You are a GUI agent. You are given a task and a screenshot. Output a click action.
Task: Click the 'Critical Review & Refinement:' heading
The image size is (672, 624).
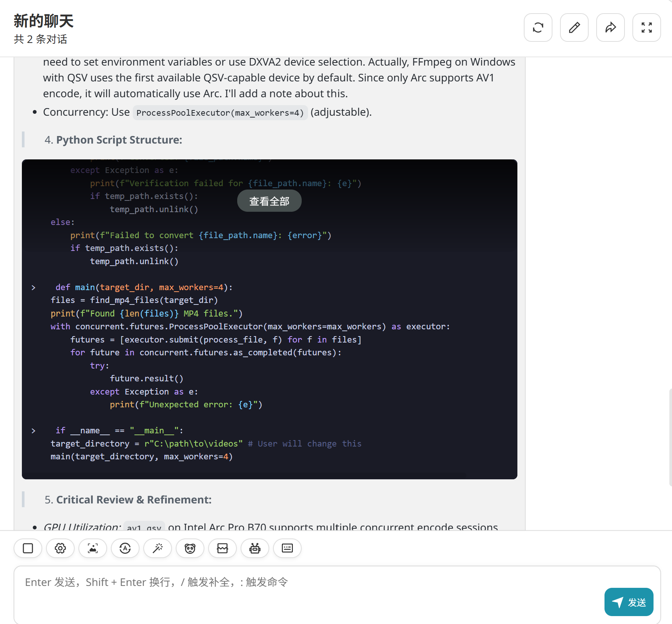(134, 500)
